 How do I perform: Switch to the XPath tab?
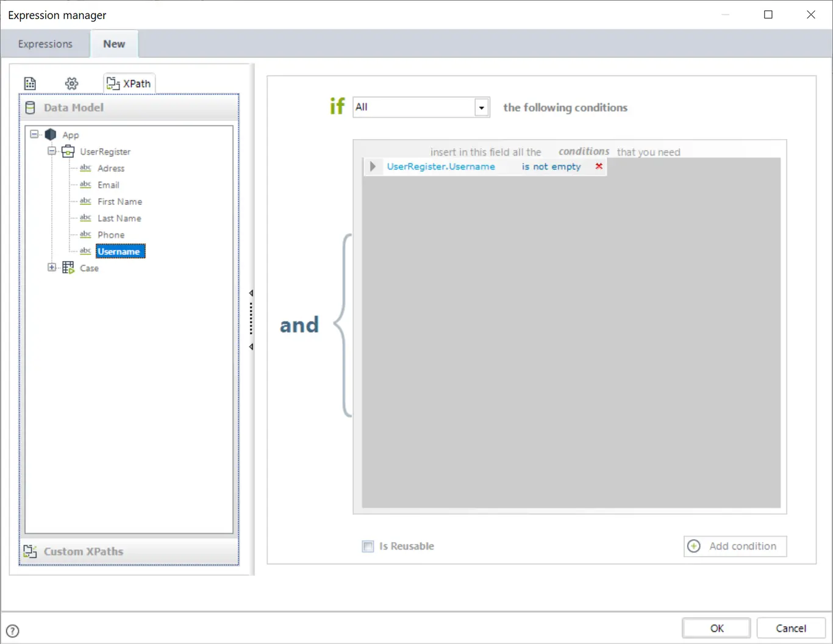point(129,84)
